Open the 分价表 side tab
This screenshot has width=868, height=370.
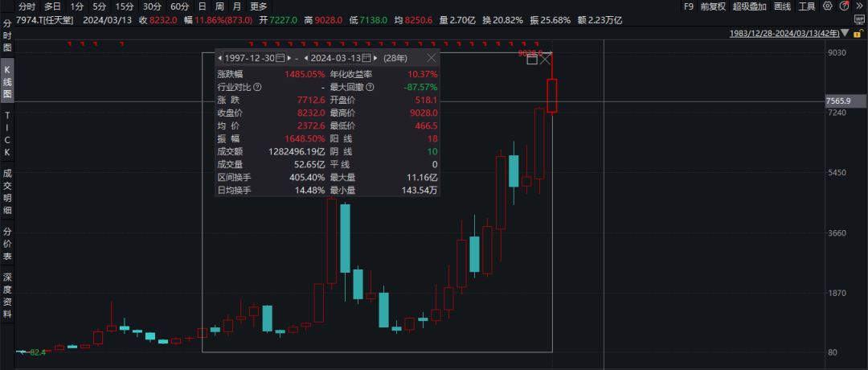[7, 244]
